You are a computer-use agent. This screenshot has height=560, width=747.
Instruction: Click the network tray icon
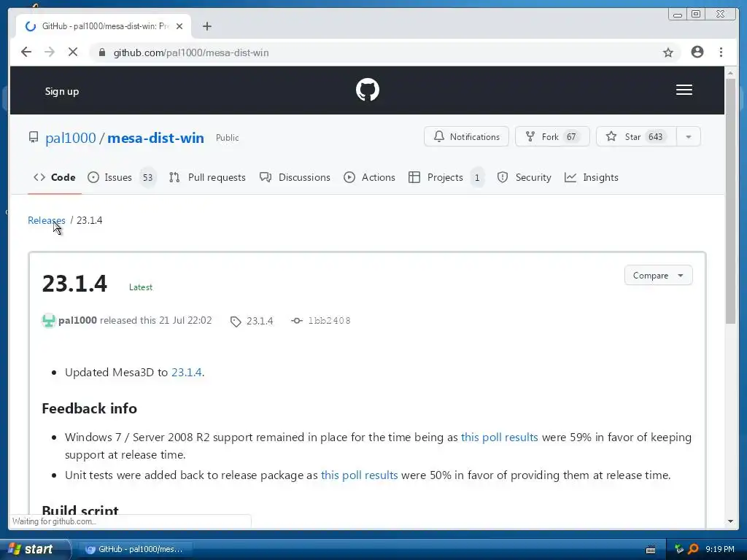(x=679, y=549)
